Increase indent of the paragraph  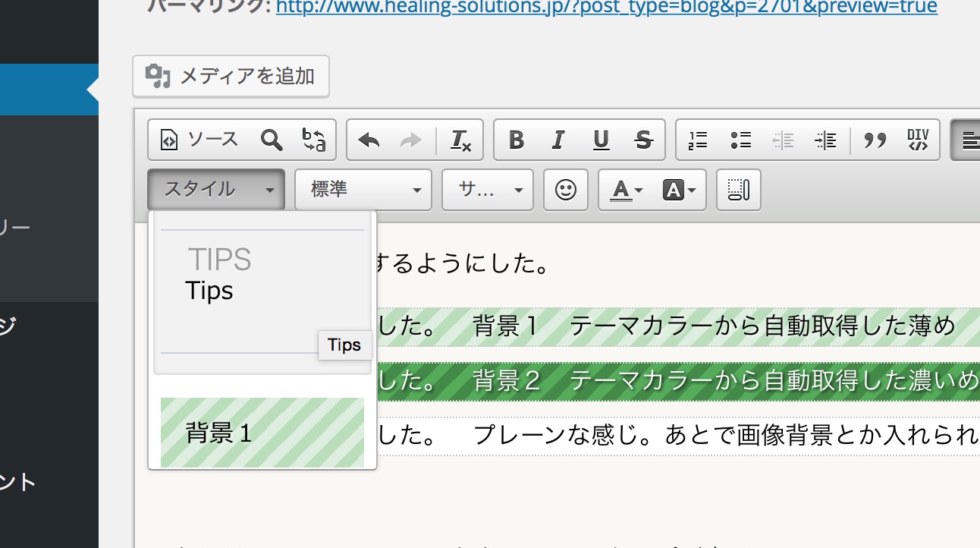[x=825, y=140]
